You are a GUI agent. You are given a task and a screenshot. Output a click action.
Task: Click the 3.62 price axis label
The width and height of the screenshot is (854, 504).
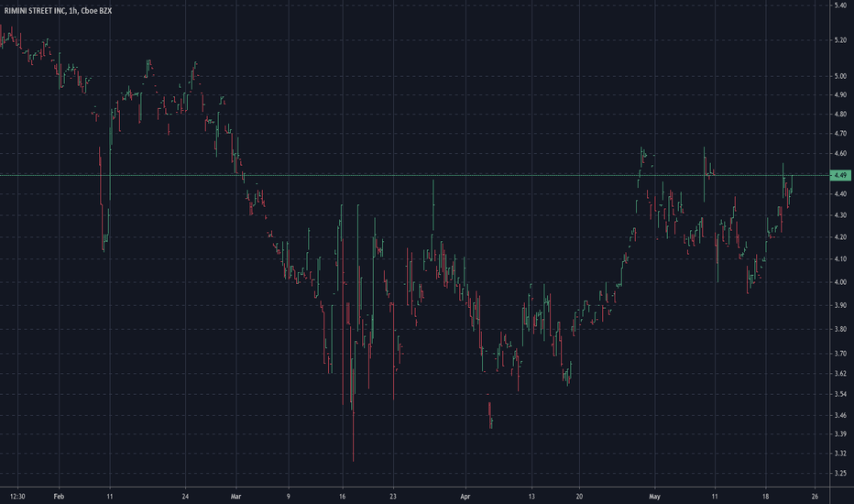click(840, 374)
